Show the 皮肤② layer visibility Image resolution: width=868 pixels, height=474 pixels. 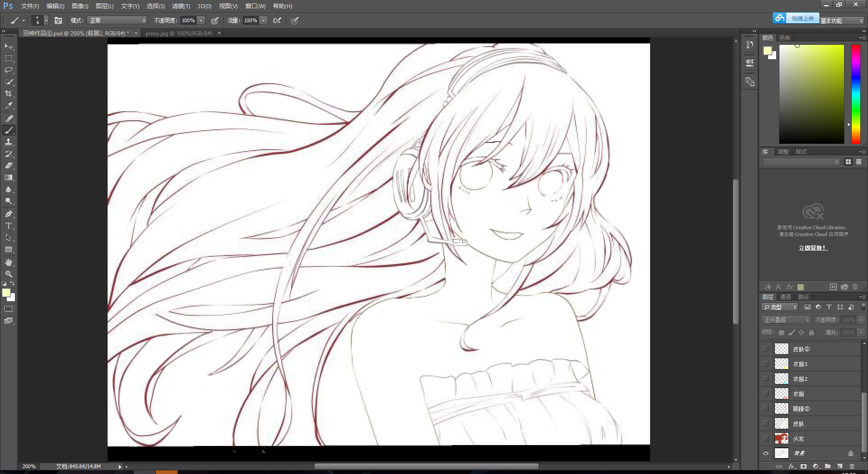[x=765, y=349]
